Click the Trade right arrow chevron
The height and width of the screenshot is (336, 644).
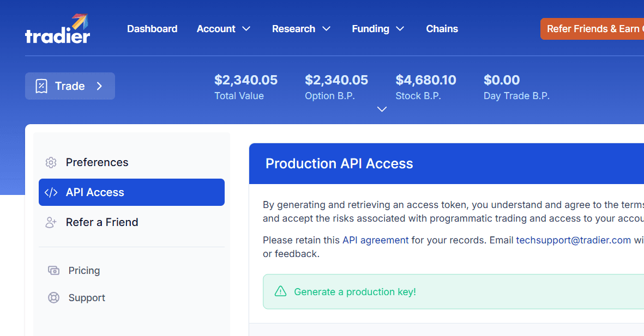tap(99, 86)
